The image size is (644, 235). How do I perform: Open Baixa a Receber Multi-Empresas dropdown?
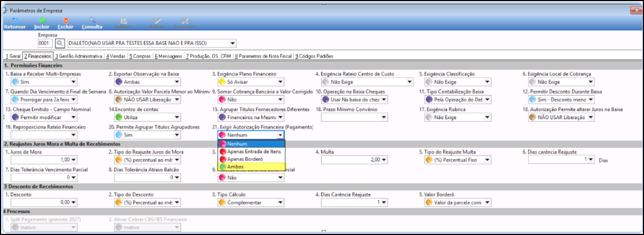[74, 82]
